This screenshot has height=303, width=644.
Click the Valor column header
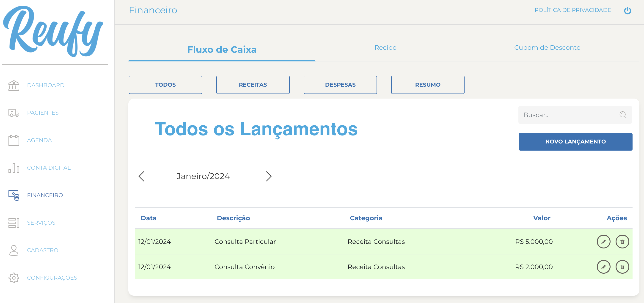542,218
